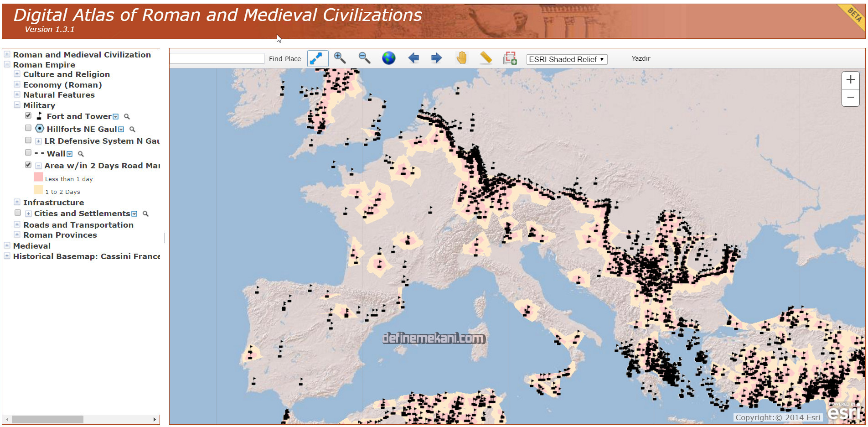868x427 pixels.
Task: Select the zoom in magnifier tool
Action: coord(340,58)
